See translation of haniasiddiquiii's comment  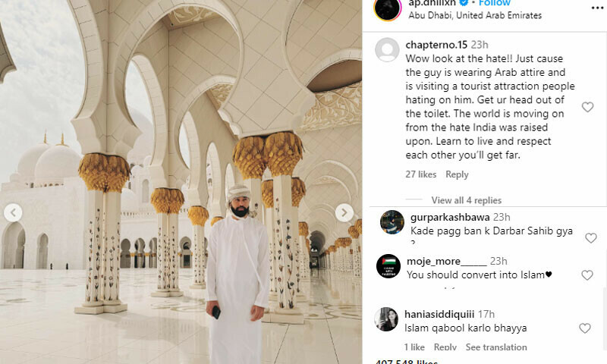496,347
